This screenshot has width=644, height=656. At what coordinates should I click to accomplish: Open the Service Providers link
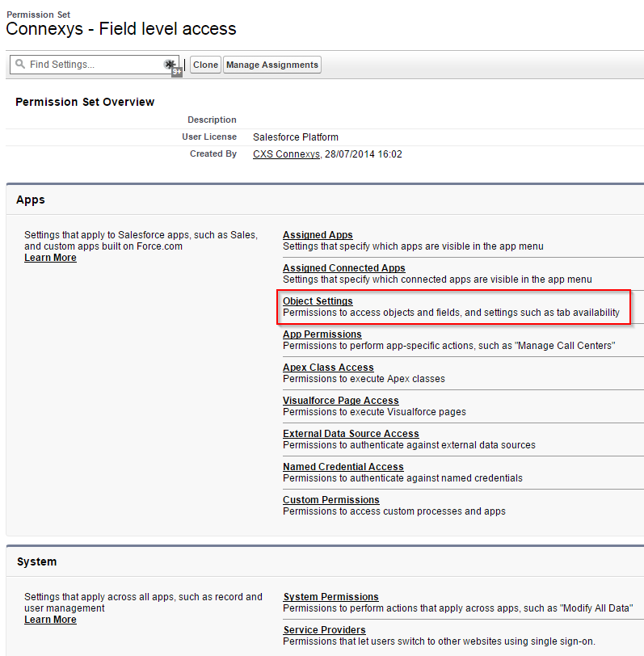click(x=324, y=629)
